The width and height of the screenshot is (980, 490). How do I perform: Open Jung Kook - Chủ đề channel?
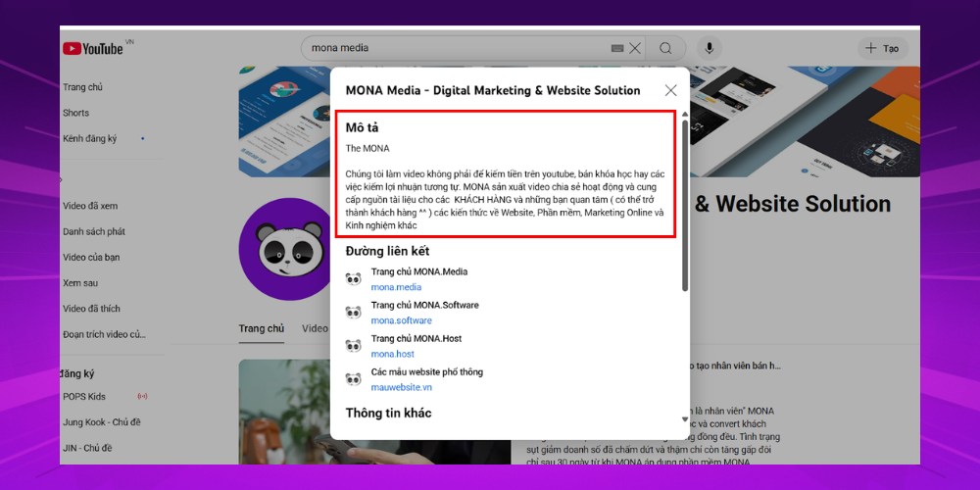click(101, 422)
